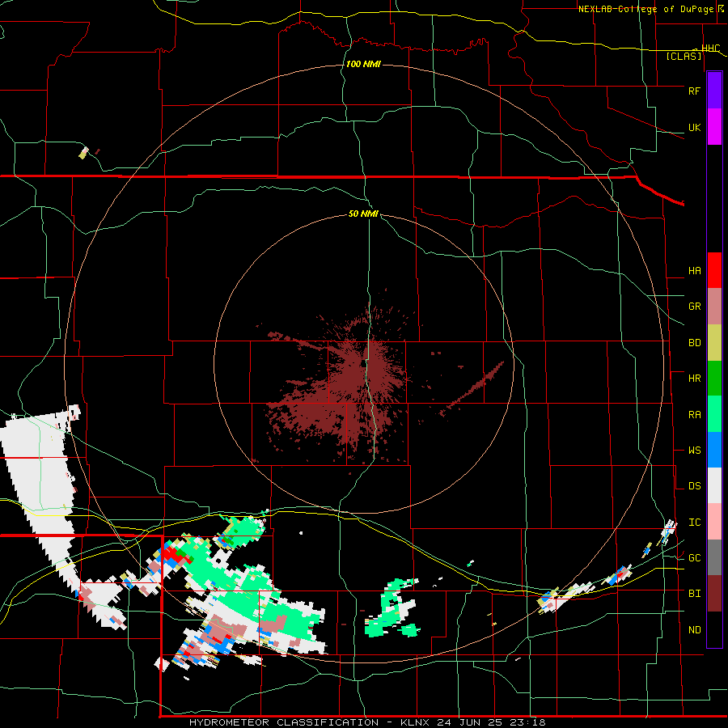Image resolution: width=728 pixels, height=728 pixels.
Task: Click the HR dark green swatch
Action: (714, 379)
